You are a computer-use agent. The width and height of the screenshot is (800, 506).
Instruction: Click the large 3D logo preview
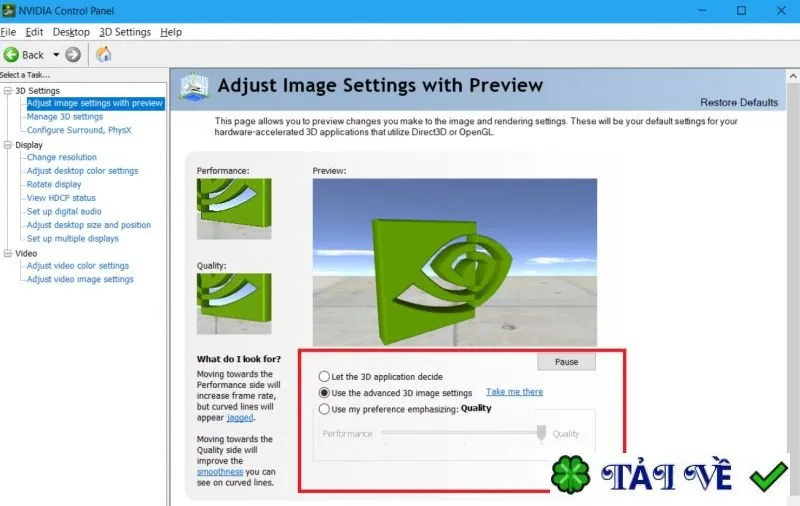[455, 262]
